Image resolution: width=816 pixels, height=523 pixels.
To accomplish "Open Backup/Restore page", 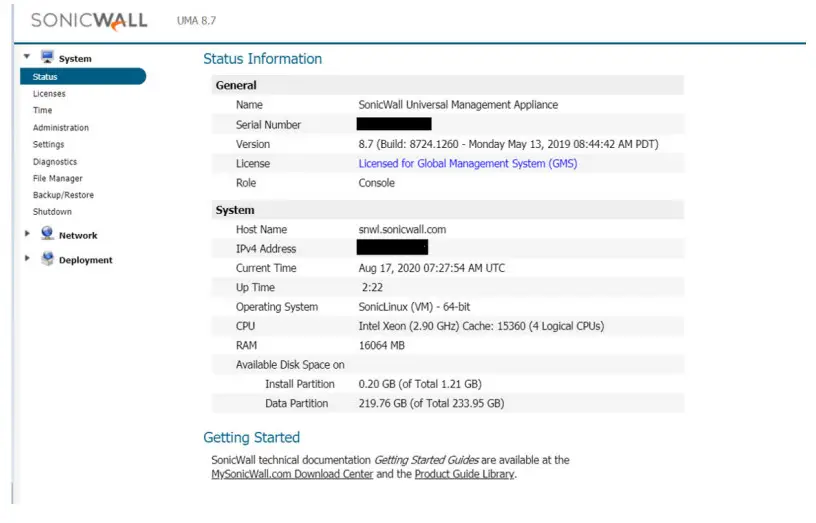I will click(x=63, y=195).
